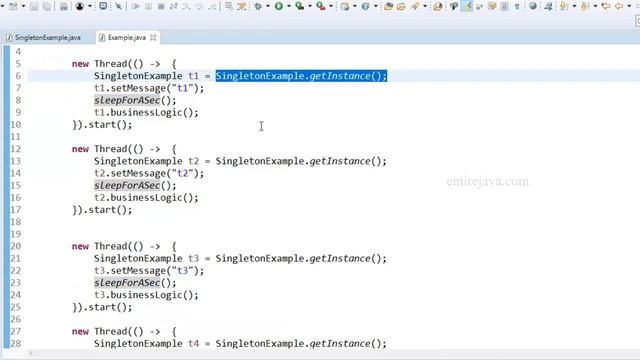The image size is (640, 360).
Task: Click the Save All icon
Action: tap(47, 6)
